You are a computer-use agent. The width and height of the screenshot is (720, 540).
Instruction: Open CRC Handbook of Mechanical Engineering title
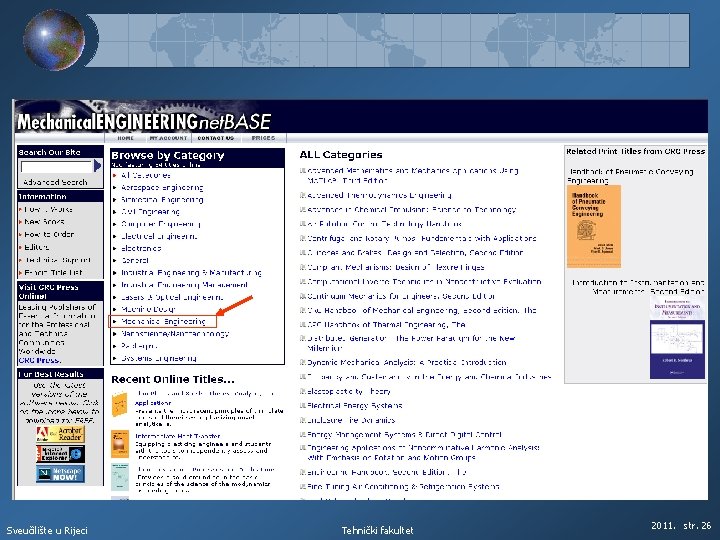click(422, 310)
